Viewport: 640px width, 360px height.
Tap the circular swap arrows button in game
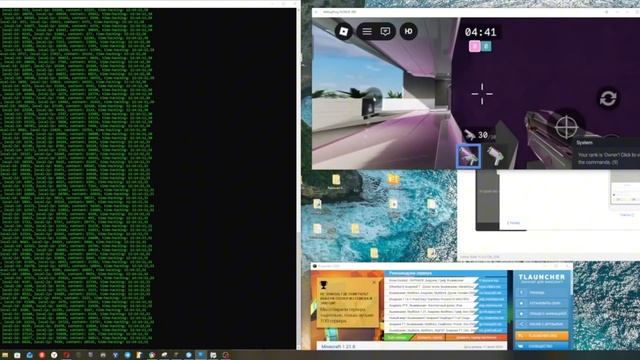pyautogui.click(x=608, y=98)
